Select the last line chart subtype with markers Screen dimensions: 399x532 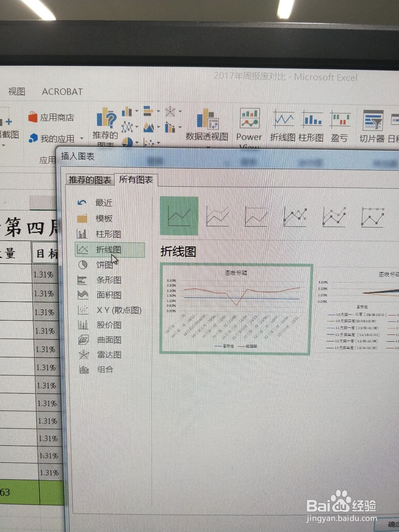point(373,217)
